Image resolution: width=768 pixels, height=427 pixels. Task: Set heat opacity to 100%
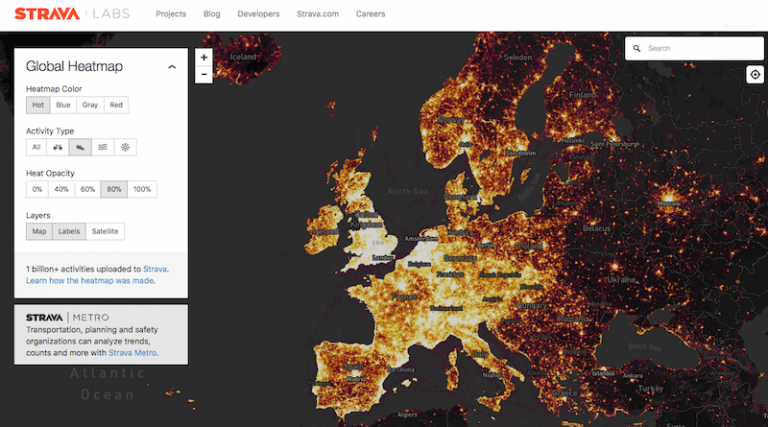tap(142, 189)
